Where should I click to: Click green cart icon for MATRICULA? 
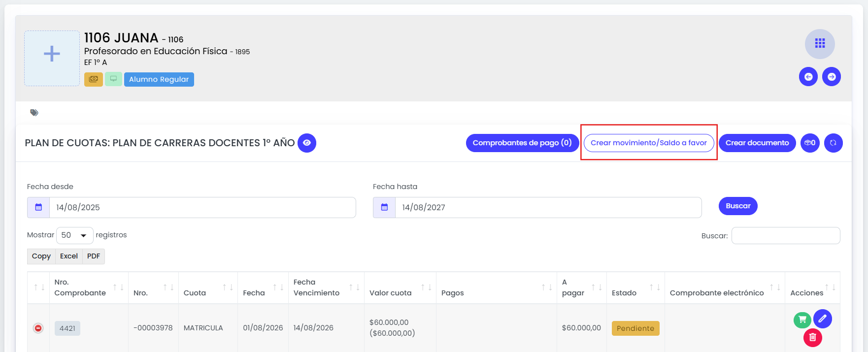pos(802,320)
